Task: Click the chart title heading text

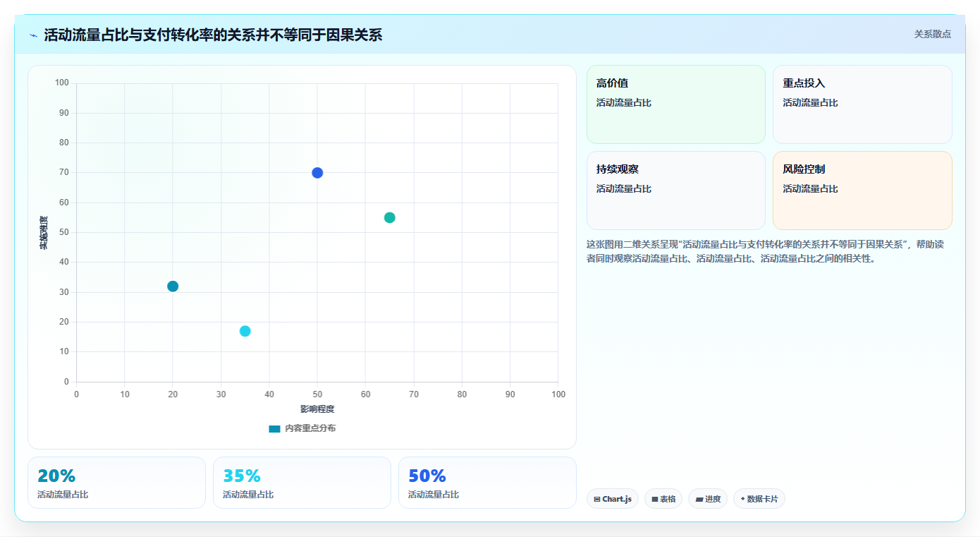Action: tap(213, 35)
